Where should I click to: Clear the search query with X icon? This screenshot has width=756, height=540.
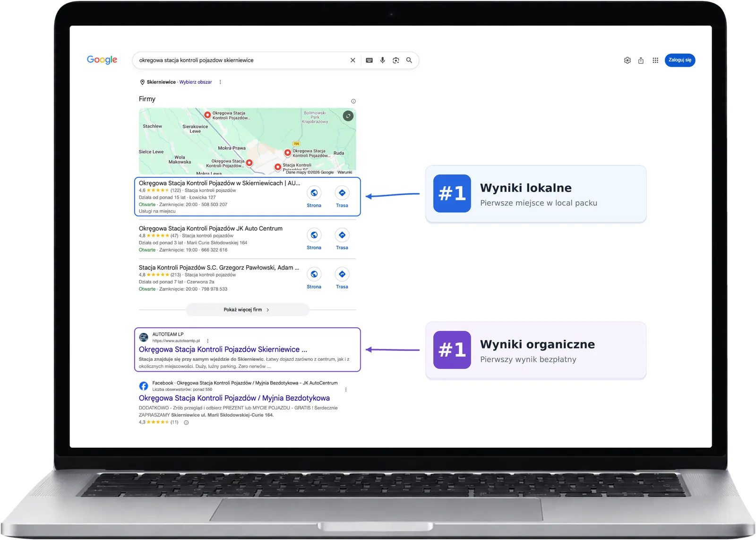pos(352,60)
